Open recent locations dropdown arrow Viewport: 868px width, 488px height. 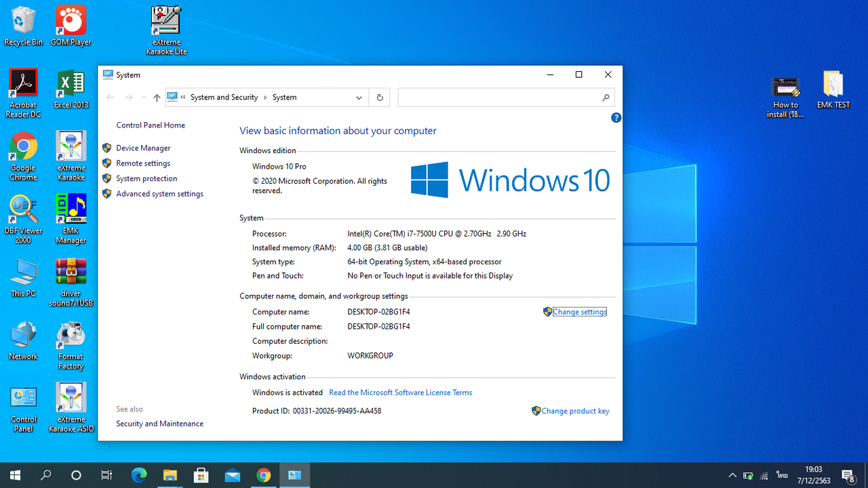143,98
